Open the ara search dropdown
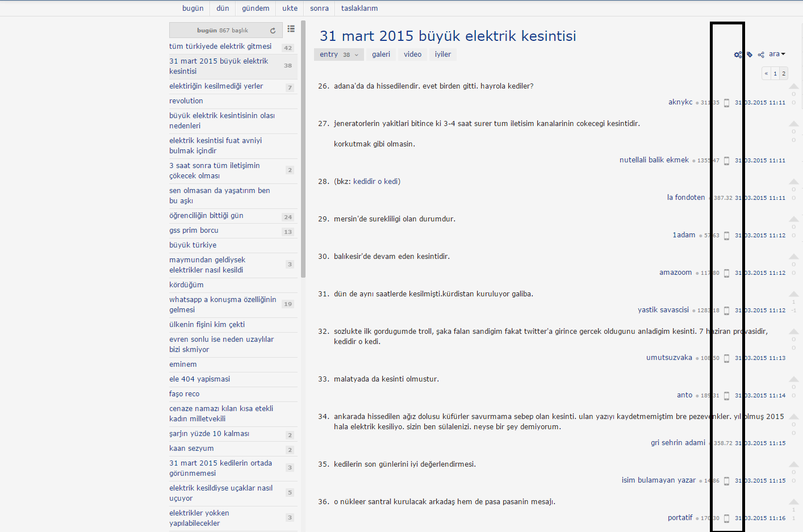Screen dimensions: 803x532 click(x=777, y=55)
